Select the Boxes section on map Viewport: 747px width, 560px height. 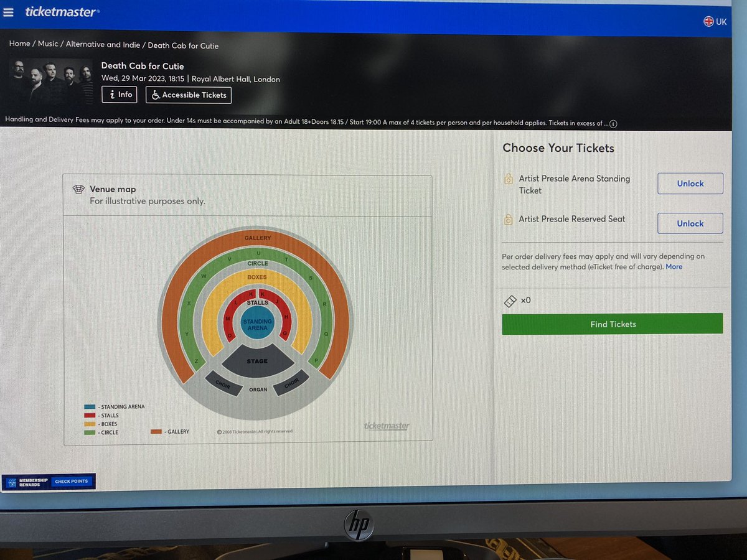coord(257,277)
